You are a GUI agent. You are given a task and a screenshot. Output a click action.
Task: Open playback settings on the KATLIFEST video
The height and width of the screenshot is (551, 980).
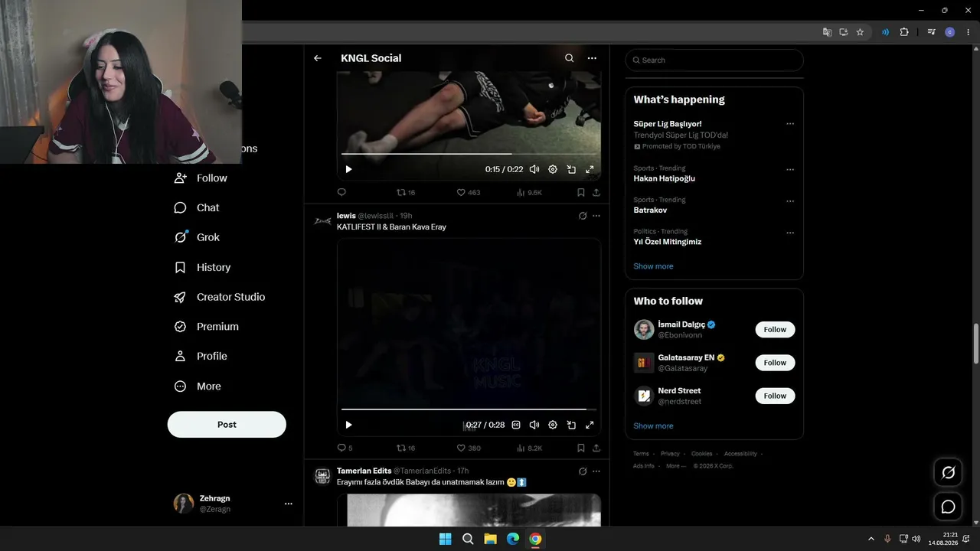[553, 425]
